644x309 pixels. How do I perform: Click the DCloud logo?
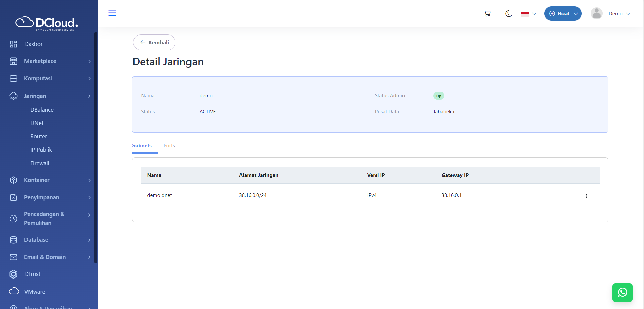(47, 23)
